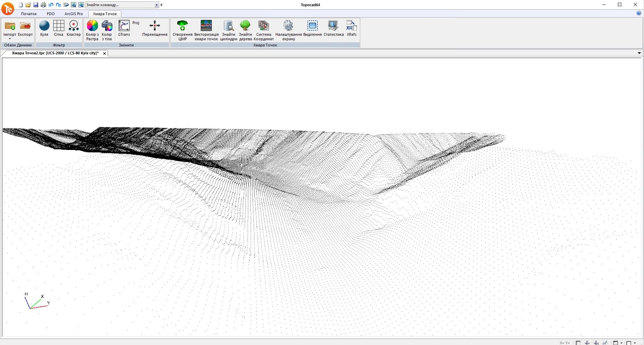644x345 pixels.
Task: Print using the printer icon
Action: pyautogui.click(x=43, y=5)
